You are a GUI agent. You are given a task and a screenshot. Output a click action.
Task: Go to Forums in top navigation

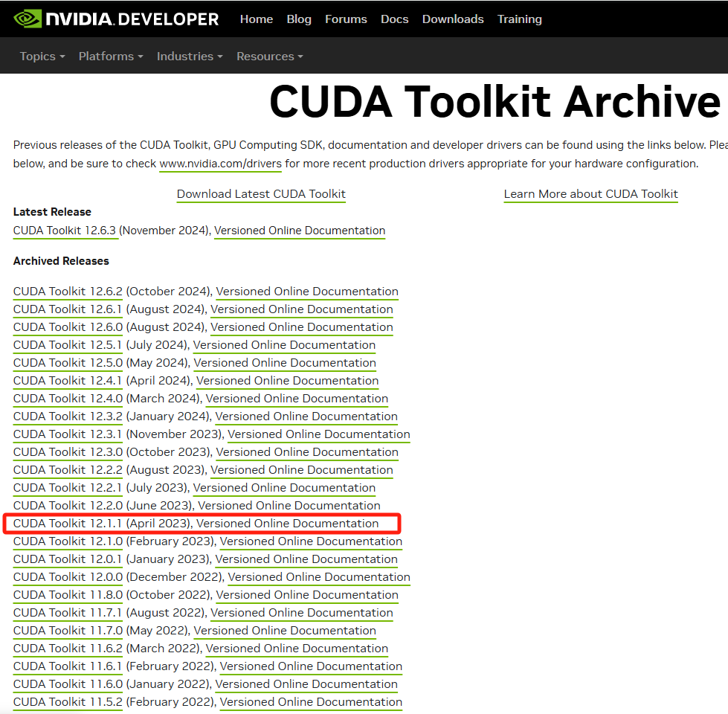coord(346,19)
